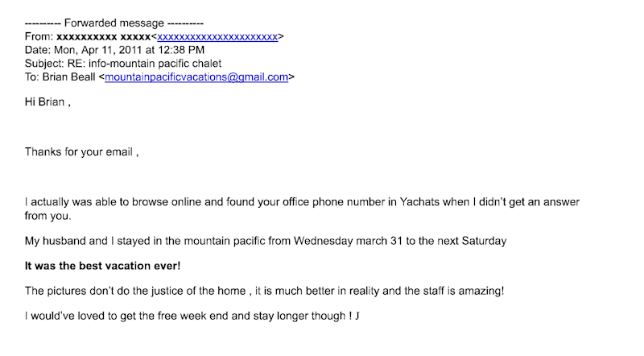Screen dimensions: 644x356
Task: Click the redacted sender email address link
Action: point(217,37)
